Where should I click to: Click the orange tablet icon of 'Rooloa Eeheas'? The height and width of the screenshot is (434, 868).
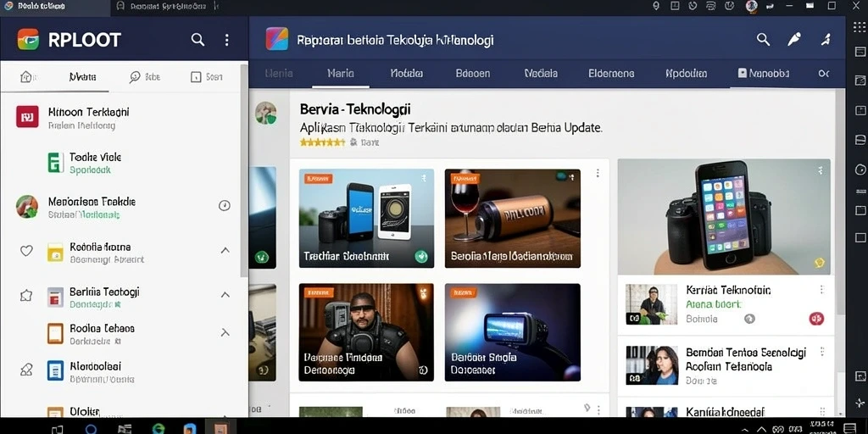pyautogui.click(x=55, y=333)
